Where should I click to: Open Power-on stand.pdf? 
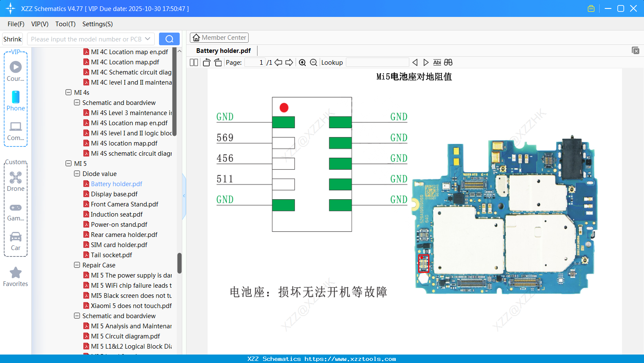click(119, 224)
